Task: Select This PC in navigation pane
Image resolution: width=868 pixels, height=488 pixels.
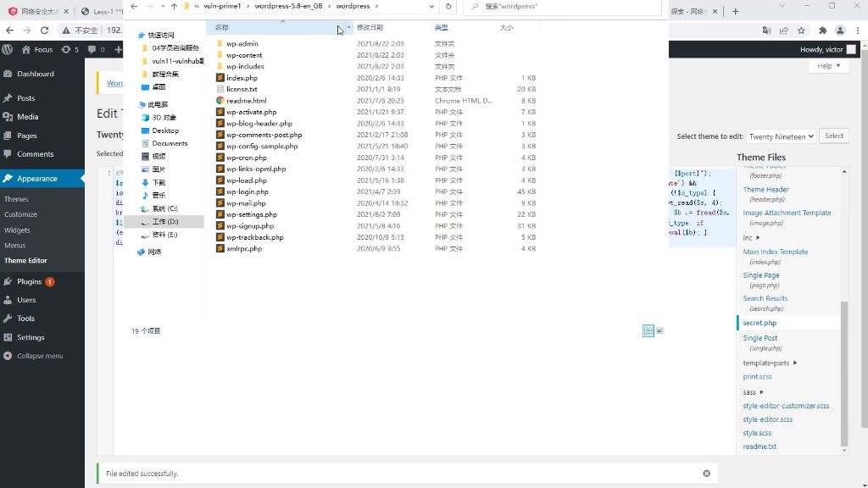Action: tap(158, 104)
